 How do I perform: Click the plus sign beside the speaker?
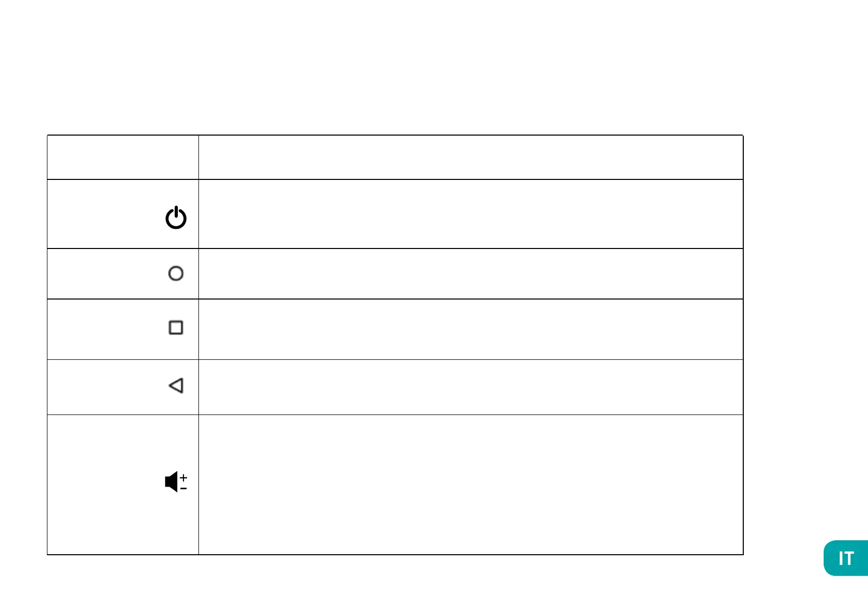click(183, 477)
